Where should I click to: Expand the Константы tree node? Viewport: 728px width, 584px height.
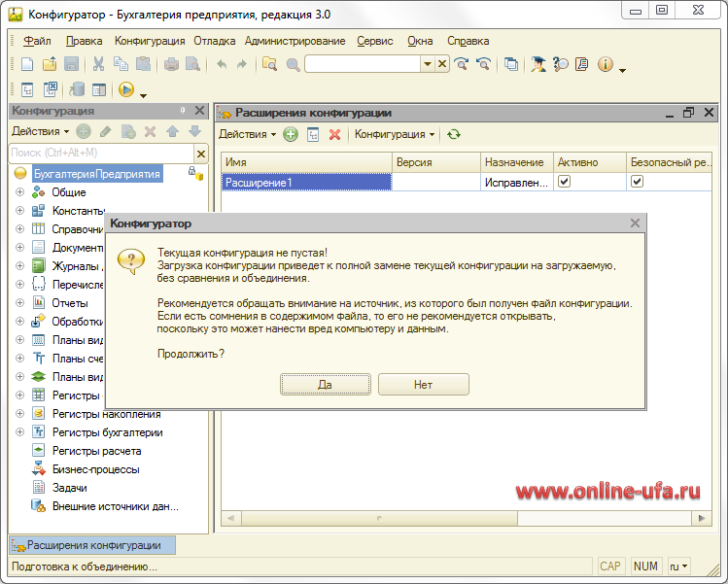click(x=19, y=210)
